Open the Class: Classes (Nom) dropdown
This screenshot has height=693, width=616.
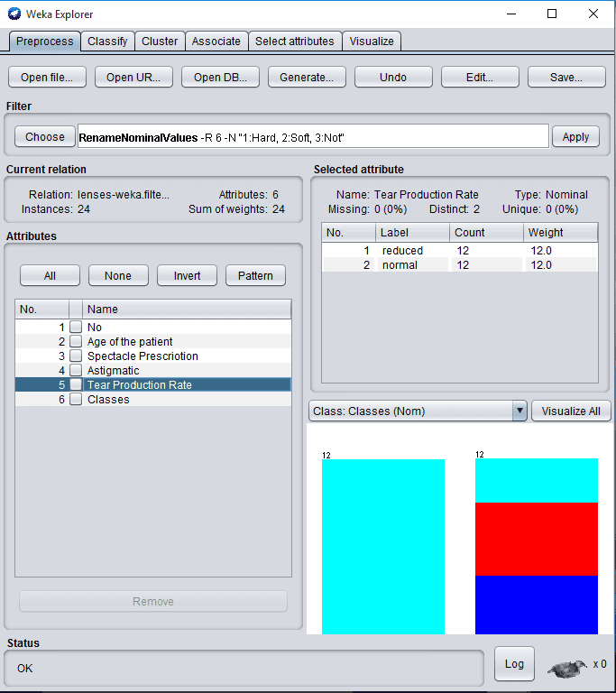418,411
